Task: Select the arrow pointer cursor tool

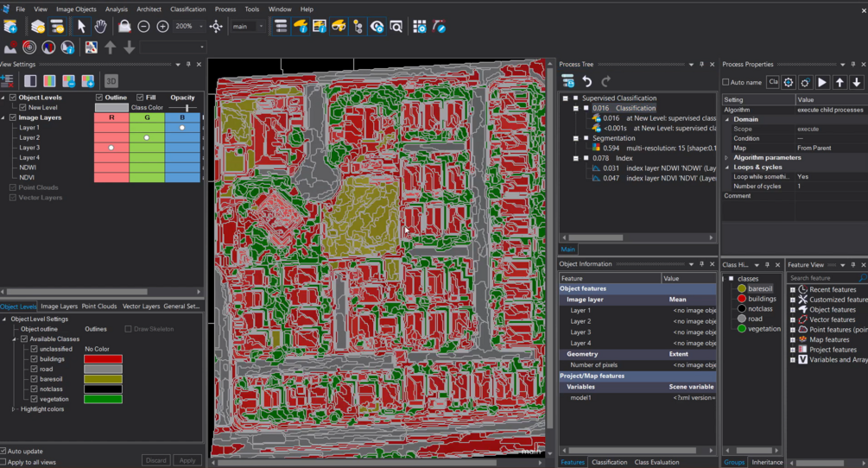Action: 81,27
